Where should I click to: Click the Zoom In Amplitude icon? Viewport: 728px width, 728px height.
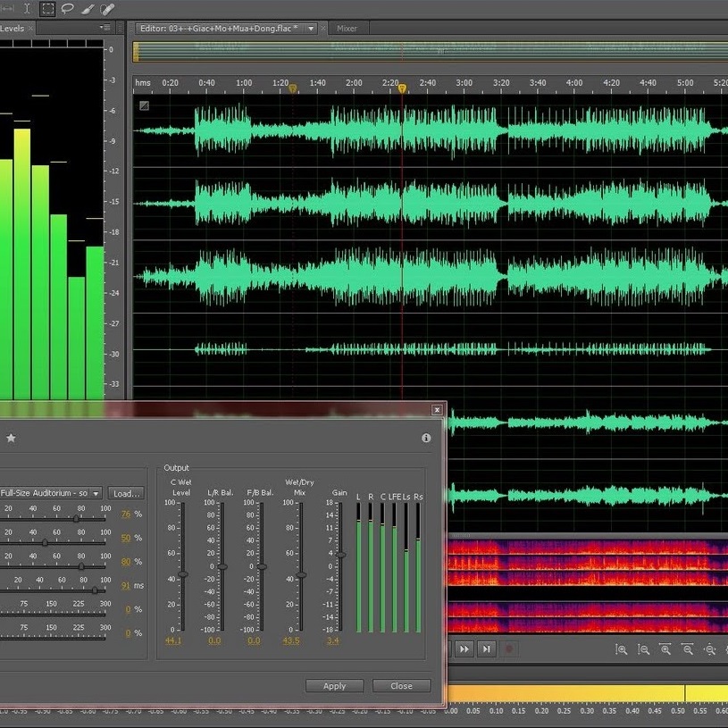point(621,649)
